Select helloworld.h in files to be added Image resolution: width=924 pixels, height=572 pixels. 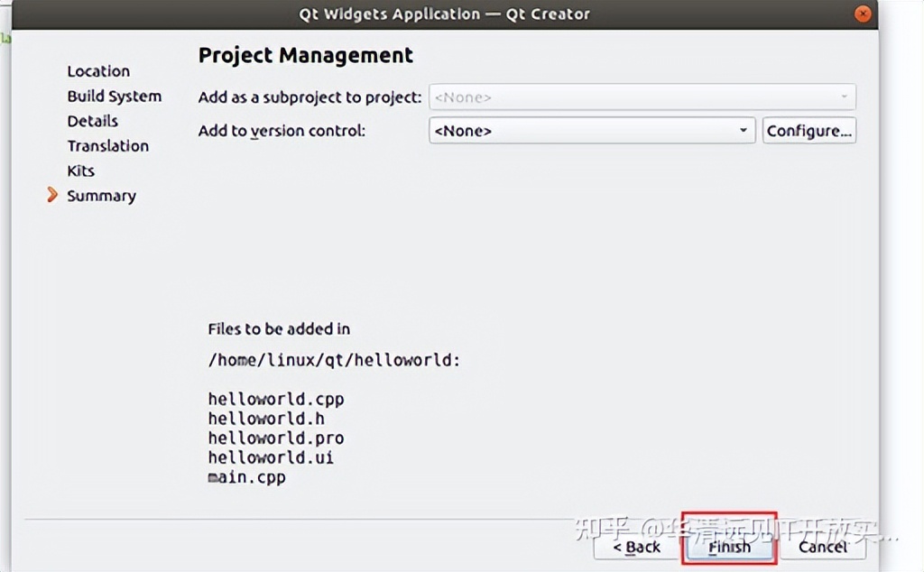(265, 419)
